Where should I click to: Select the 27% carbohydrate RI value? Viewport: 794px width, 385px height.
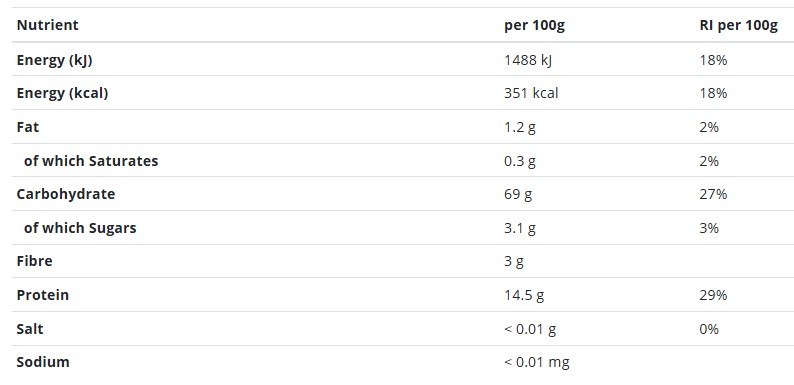tap(713, 195)
